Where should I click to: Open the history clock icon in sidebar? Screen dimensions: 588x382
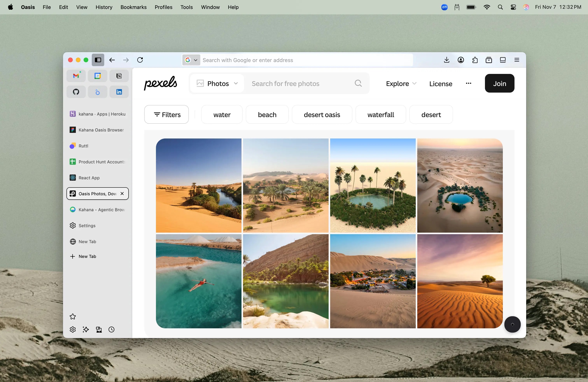[x=111, y=329]
